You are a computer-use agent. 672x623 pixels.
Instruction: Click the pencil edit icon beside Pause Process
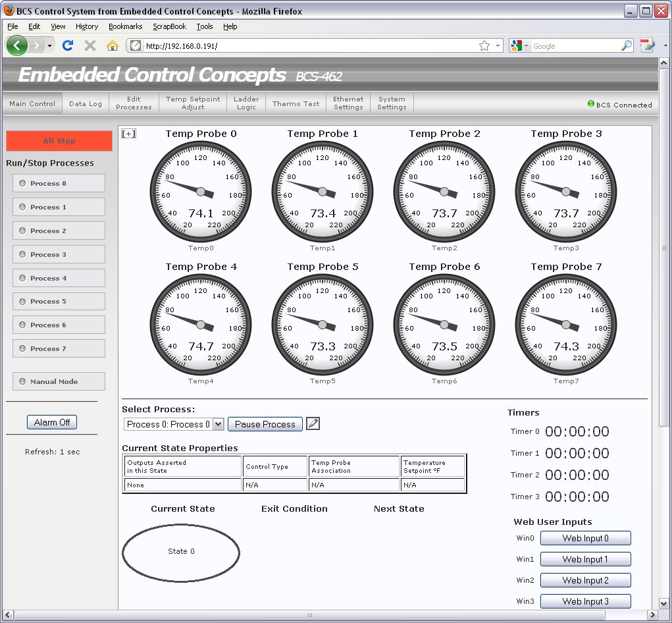pos(313,423)
